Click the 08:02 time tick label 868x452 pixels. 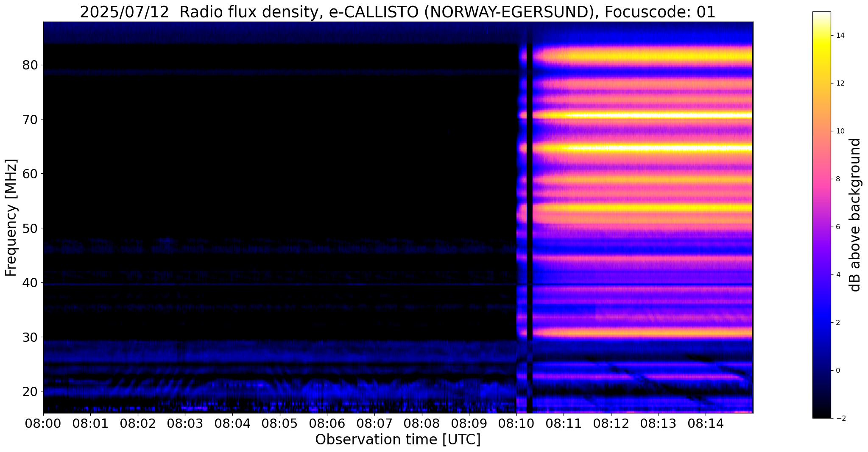tap(138, 423)
